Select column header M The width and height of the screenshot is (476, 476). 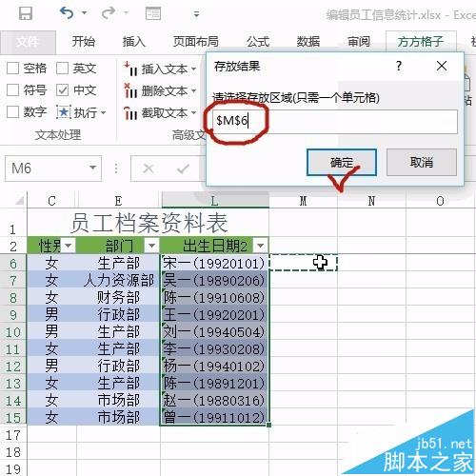303,201
